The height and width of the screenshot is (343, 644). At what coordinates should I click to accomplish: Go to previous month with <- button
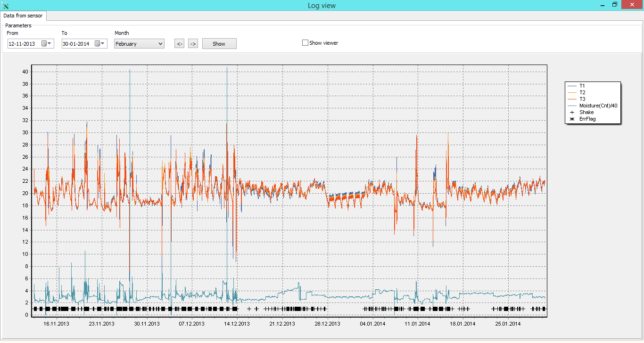click(x=179, y=44)
